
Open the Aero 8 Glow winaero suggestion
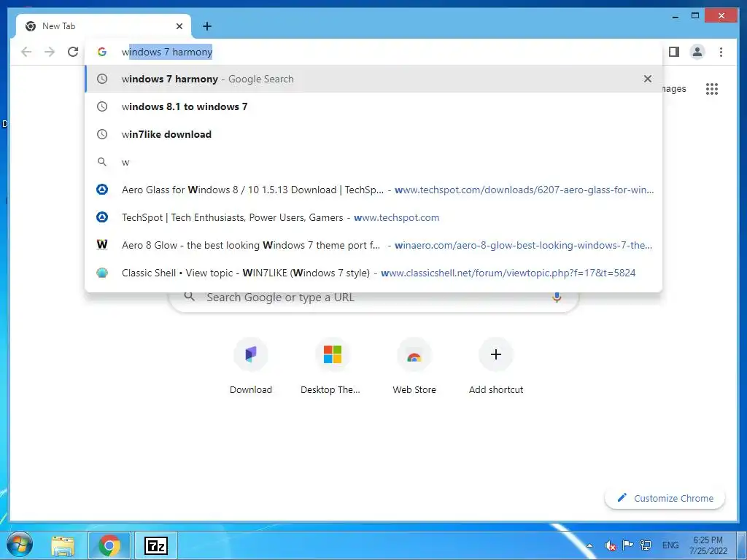coord(373,245)
